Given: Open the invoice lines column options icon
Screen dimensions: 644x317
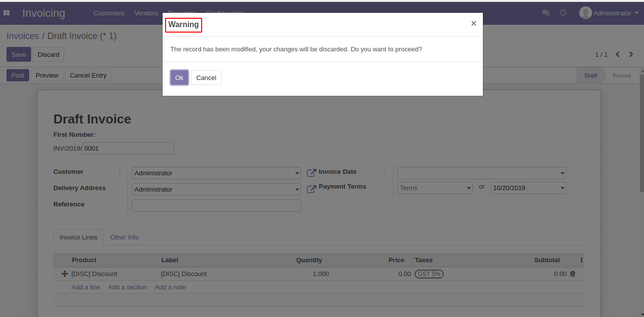Looking at the screenshot, I should pyautogui.click(x=581, y=260).
